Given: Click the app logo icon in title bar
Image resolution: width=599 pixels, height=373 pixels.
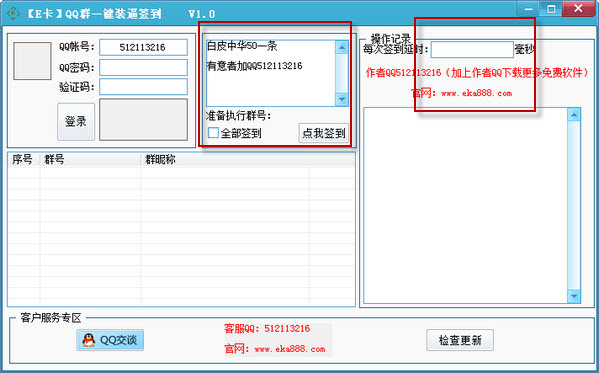Looking at the screenshot, I should 13,14.
